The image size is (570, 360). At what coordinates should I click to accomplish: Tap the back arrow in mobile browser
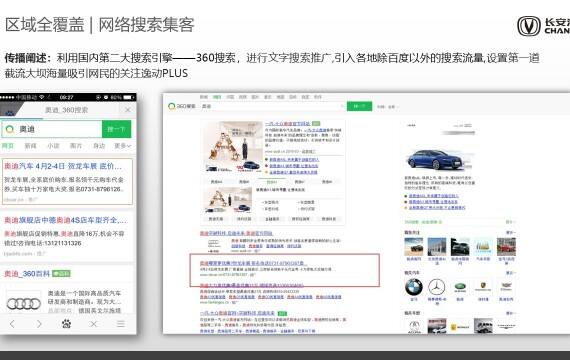click(12, 324)
